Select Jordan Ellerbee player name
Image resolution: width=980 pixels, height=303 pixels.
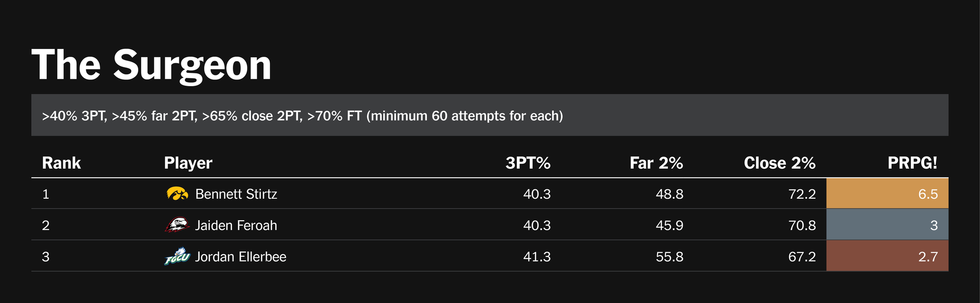click(x=241, y=257)
